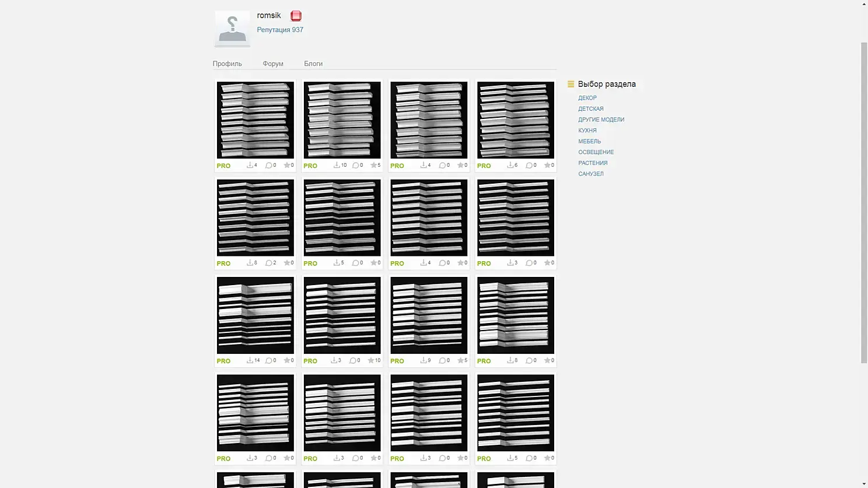Open the model thumbnail with 10 stars
This screenshot has width=868, height=488.
point(342,315)
